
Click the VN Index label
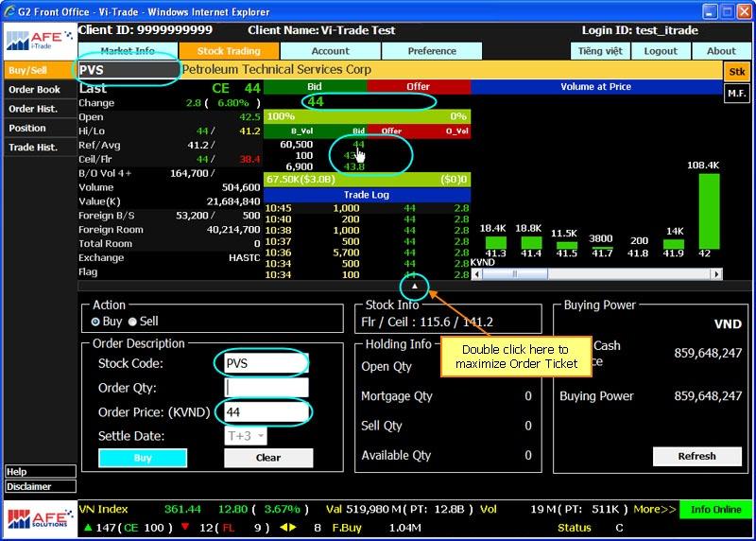103,509
